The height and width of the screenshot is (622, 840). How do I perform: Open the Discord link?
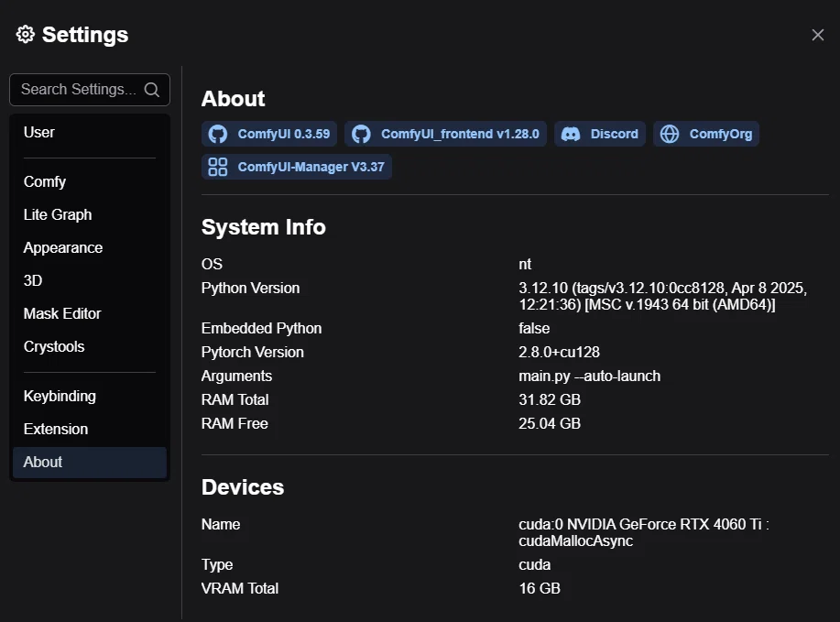tap(599, 134)
